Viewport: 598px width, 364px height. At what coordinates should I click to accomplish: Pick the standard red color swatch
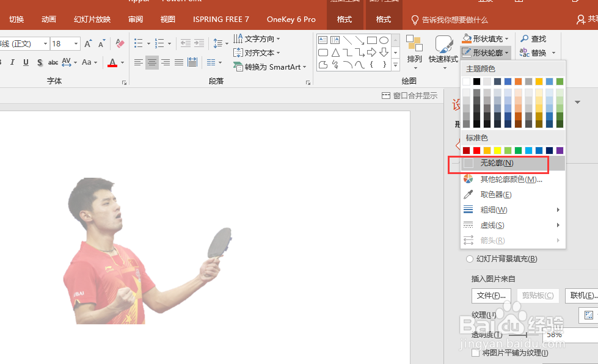[x=476, y=150]
